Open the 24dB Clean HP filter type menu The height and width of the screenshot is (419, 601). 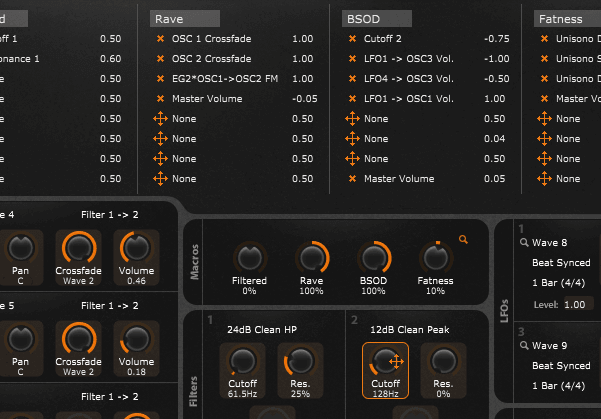click(x=260, y=331)
